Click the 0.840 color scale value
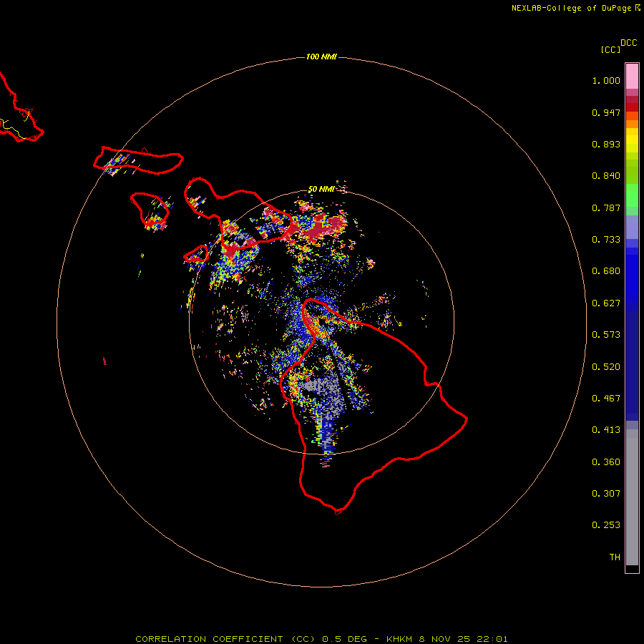Viewport: 644px width, 644px height. [x=606, y=176]
